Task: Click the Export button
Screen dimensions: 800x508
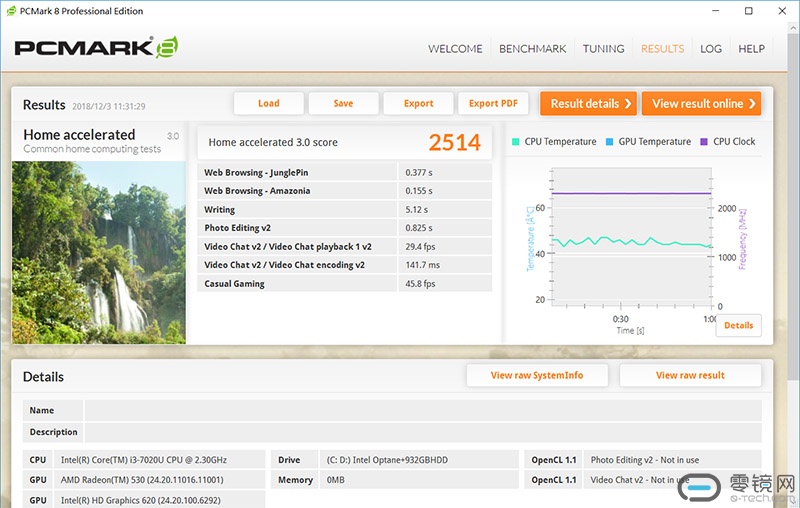Action: click(418, 104)
